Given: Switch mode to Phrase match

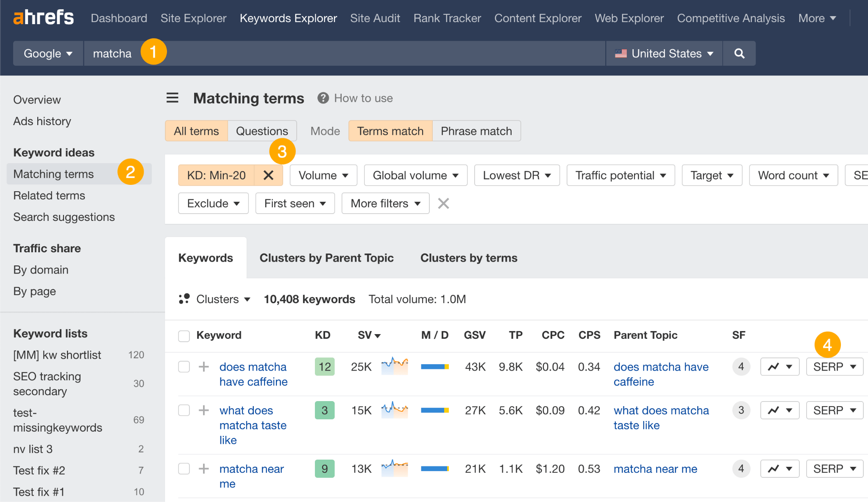Looking at the screenshot, I should point(476,131).
